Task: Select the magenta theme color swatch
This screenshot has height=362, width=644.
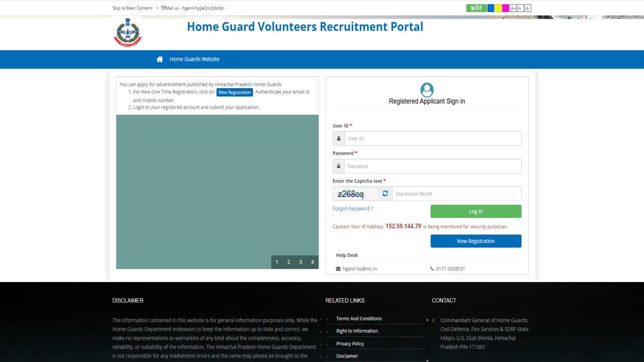Action: tap(505, 8)
